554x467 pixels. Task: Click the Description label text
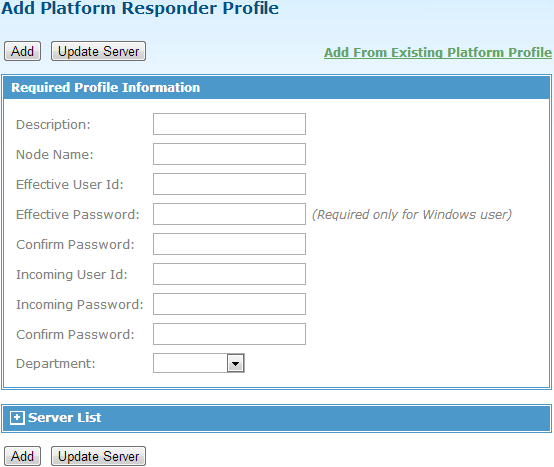53,125
